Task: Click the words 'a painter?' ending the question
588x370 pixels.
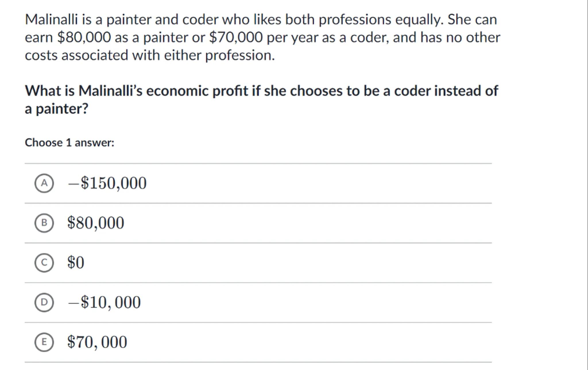Action: [56, 109]
